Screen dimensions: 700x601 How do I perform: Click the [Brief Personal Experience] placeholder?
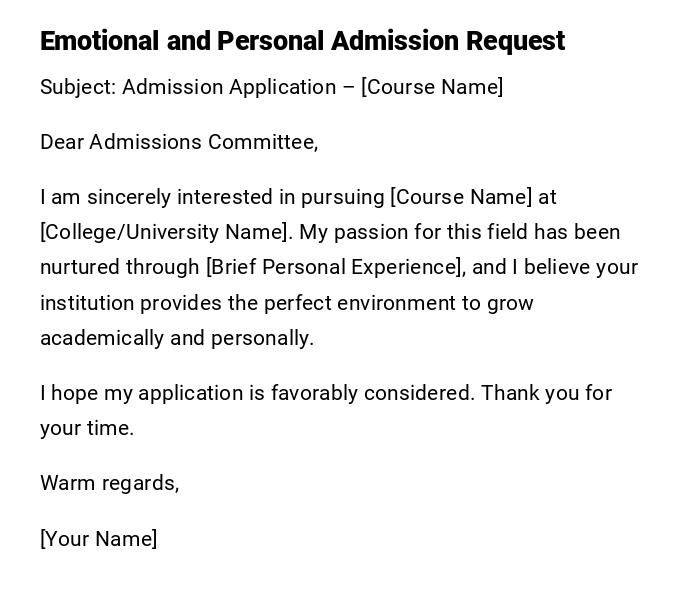[x=335, y=267]
